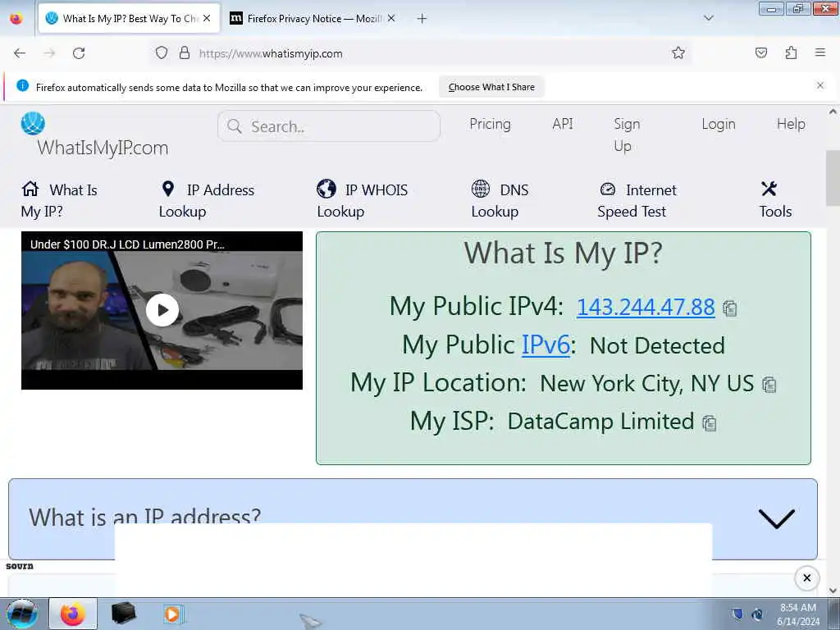The width and height of the screenshot is (840, 630).
Task: Open the list all tabs chevron
Action: pos(709,18)
